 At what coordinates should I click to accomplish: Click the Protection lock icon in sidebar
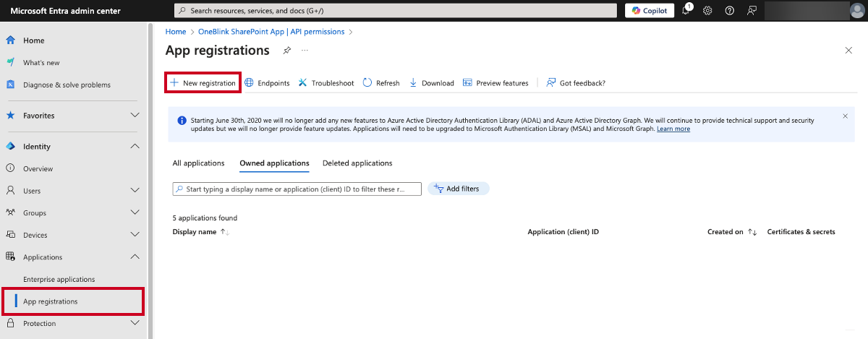pyautogui.click(x=11, y=324)
